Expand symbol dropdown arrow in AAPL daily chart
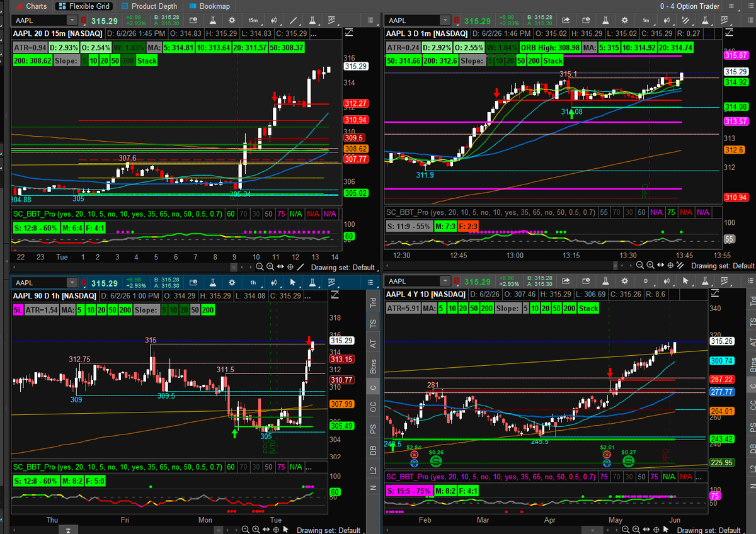The width and height of the screenshot is (756, 534). (445, 281)
